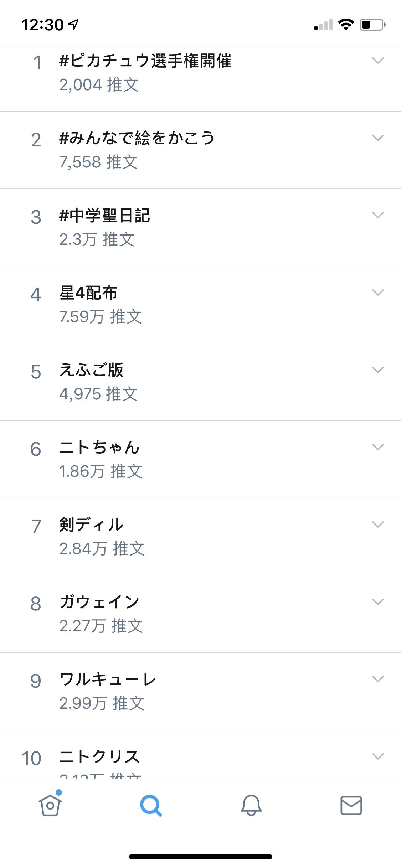The height and width of the screenshot is (868, 401).
Task: Expand options chevron for #中学聖日記
Action: pos(378,215)
